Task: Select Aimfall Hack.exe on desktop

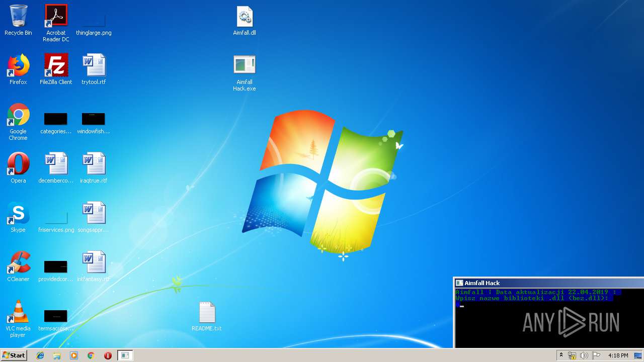Action: click(245, 73)
